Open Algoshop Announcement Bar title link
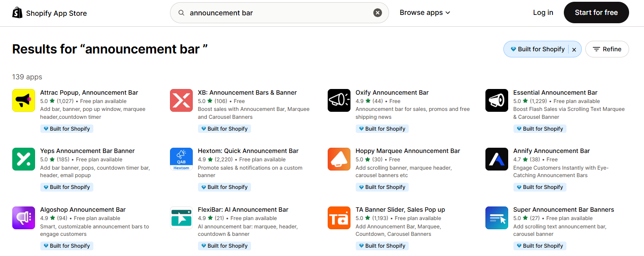 point(83,210)
